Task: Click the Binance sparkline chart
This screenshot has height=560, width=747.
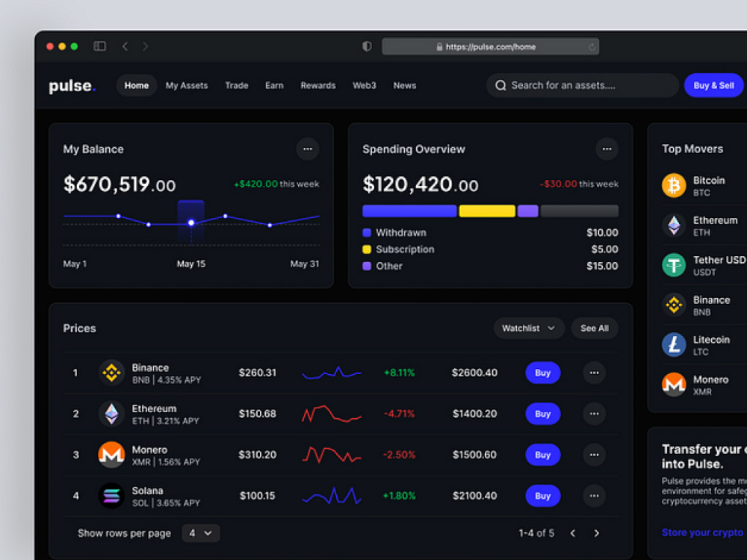Action: (332, 373)
